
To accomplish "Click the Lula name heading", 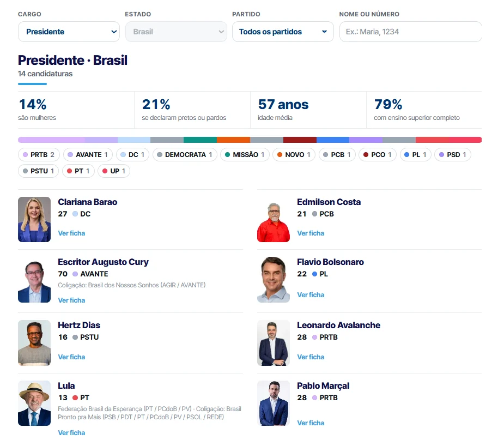I will 66,385.
